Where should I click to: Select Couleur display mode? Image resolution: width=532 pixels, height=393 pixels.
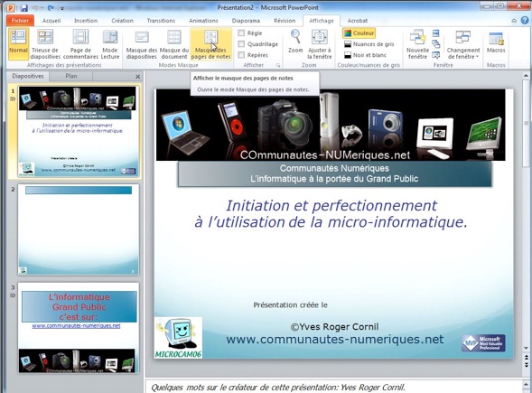pyautogui.click(x=359, y=33)
